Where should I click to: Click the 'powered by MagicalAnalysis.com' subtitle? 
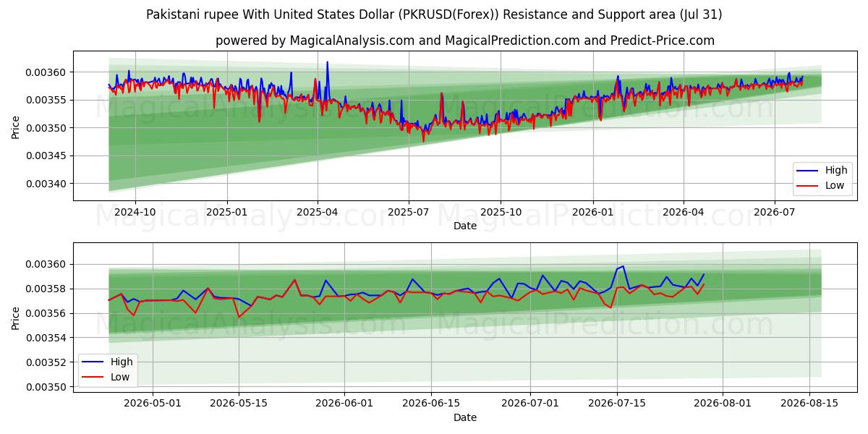pyautogui.click(x=465, y=41)
